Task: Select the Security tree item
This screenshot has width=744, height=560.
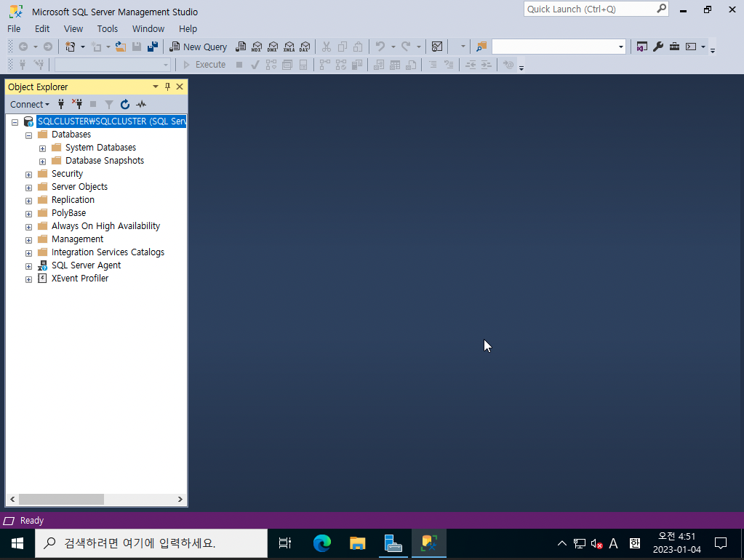Action: pyautogui.click(x=67, y=174)
